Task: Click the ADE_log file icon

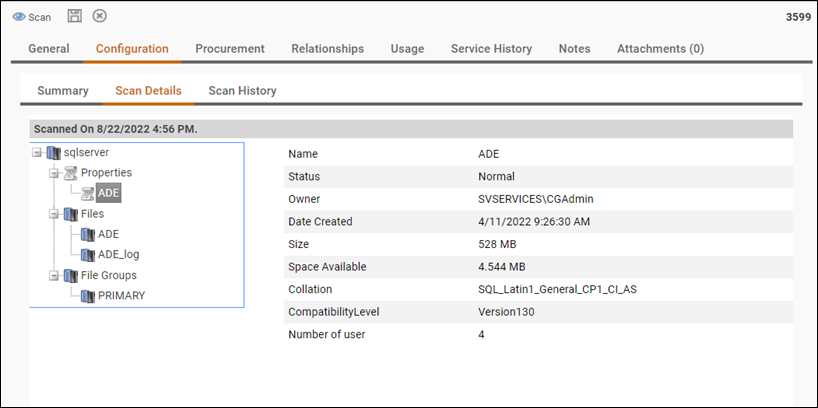Action: (87, 255)
